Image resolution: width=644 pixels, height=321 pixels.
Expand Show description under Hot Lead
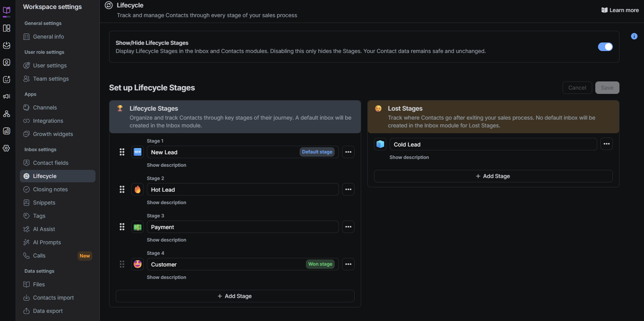[166, 203]
